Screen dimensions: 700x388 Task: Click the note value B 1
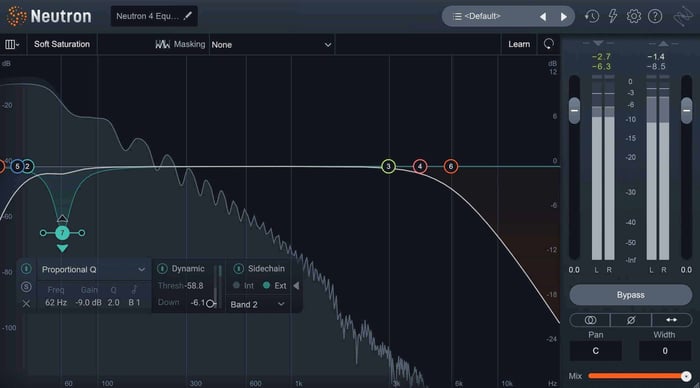134,302
